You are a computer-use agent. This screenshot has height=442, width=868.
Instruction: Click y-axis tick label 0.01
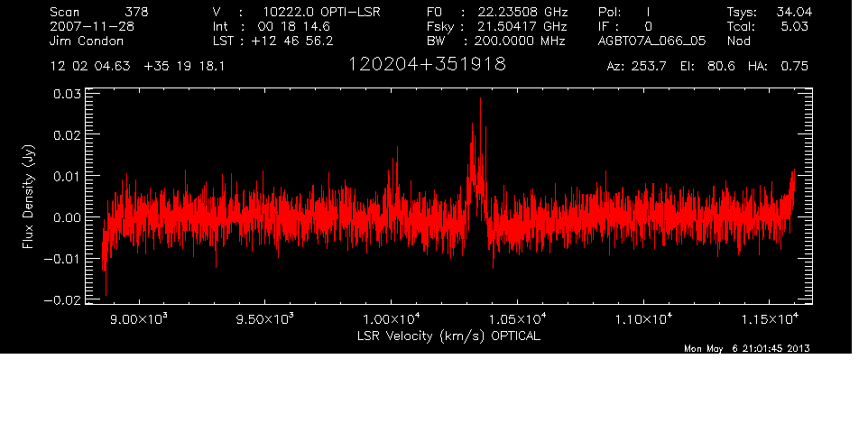[67, 177]
